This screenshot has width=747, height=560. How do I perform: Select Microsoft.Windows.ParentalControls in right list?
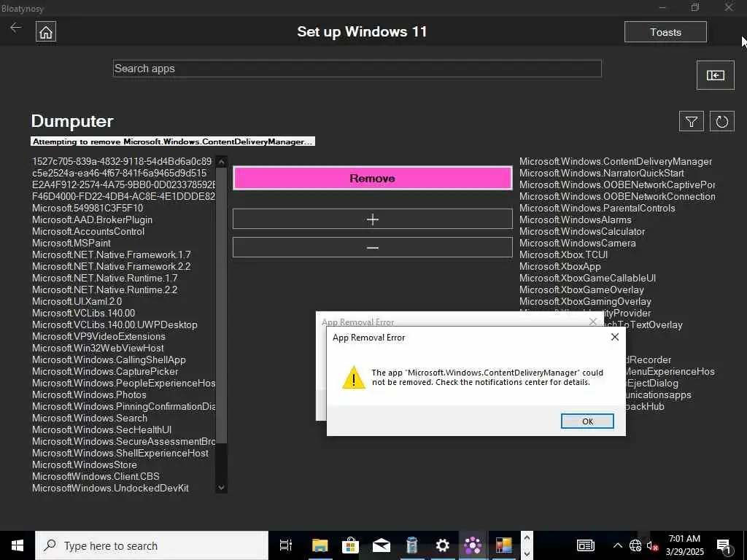(597, 208)
